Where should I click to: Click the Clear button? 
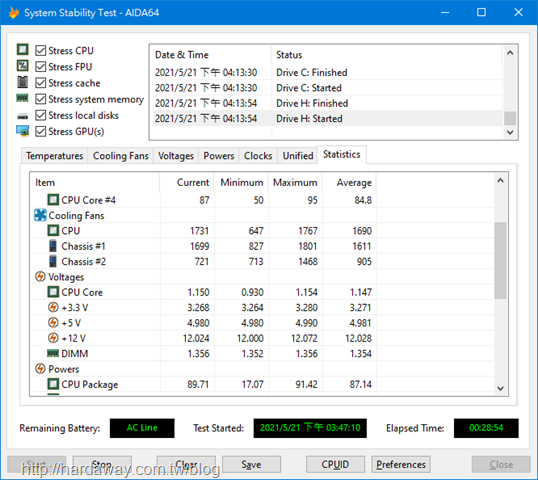coord(186,464)
